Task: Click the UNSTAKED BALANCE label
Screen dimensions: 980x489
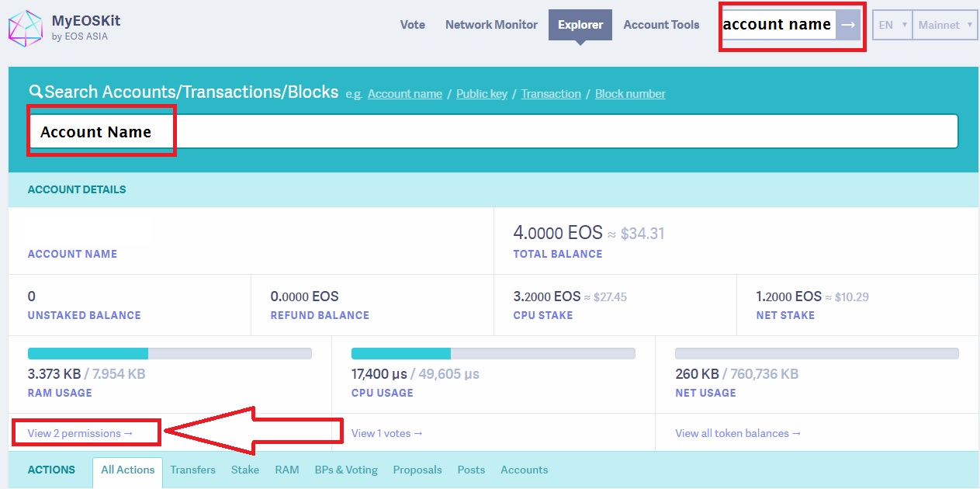Action: point(84,316)
